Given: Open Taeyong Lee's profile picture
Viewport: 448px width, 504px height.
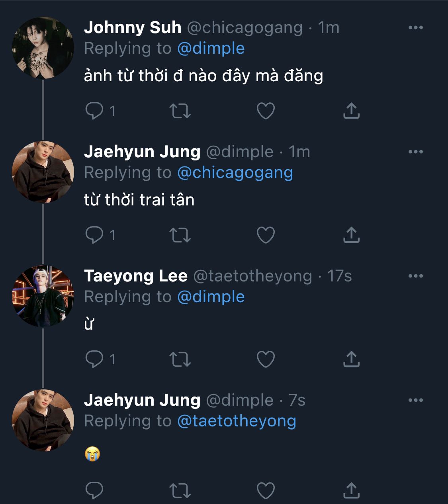Looking at the screenshot, I should 43,296.
